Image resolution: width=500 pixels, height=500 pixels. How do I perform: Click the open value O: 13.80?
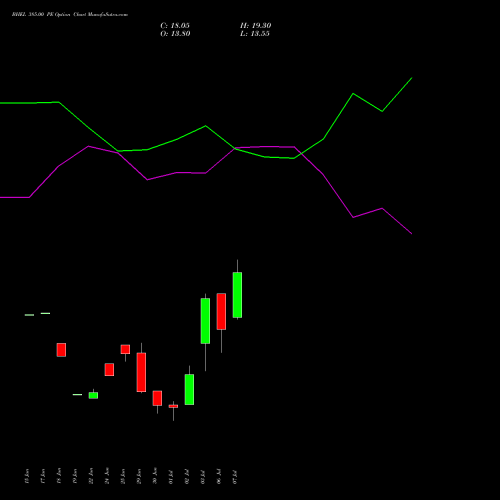click(175, 34)
